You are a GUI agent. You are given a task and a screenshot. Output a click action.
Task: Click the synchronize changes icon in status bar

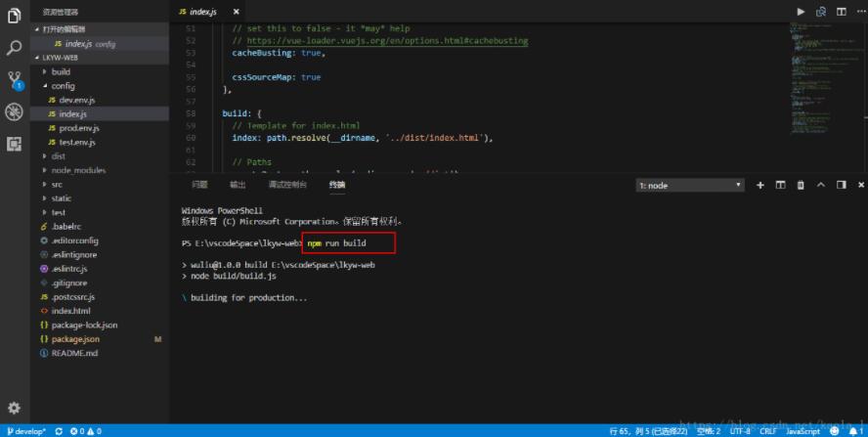tap(59, 431)
